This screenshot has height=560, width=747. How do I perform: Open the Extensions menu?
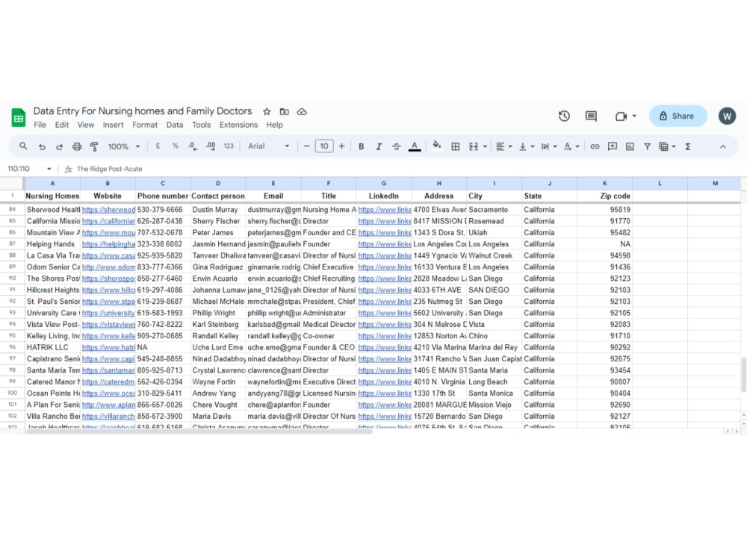pos(238,125)
